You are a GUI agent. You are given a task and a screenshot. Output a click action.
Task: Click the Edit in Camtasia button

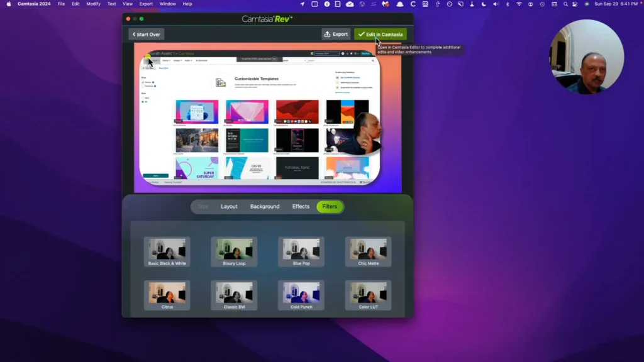[380, 35]
